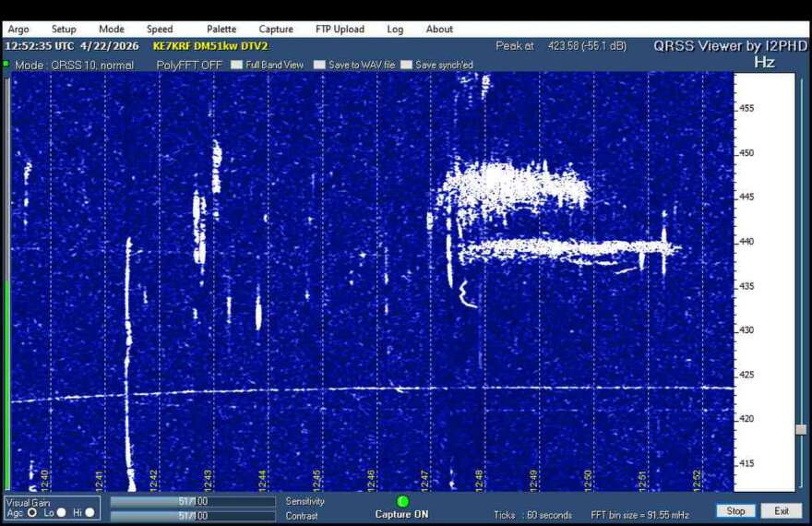Open the FTP Upload menu
This screenshot has height=526, width=812.
tap(340, 30)
